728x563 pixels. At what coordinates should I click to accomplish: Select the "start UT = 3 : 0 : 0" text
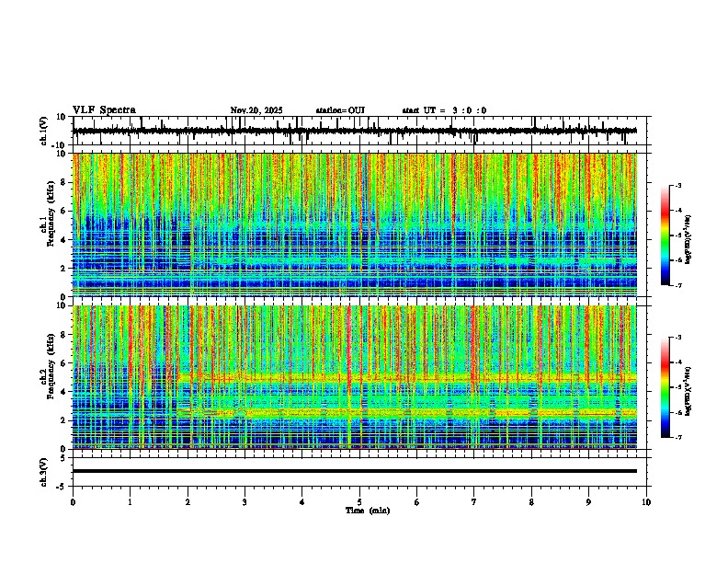(x=444, y=110)
